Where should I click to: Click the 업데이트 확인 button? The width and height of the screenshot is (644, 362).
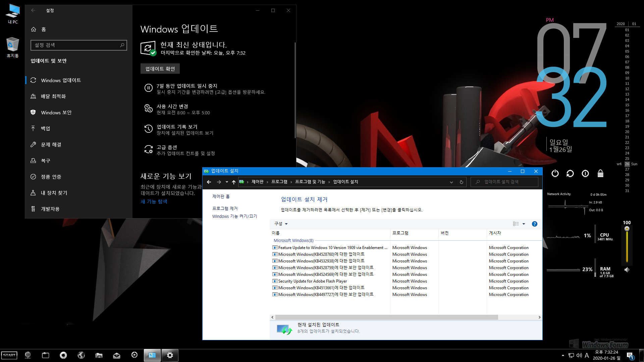point(160,69)
